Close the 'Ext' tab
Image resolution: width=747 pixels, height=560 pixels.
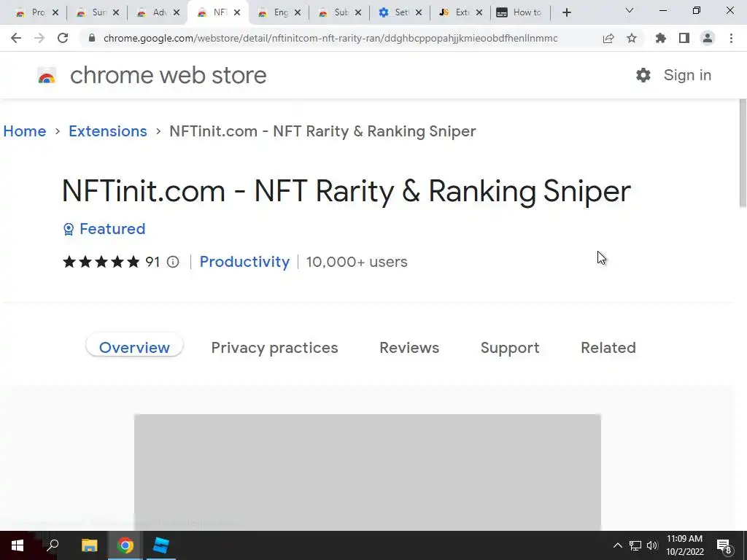click(x=479, y=12)
